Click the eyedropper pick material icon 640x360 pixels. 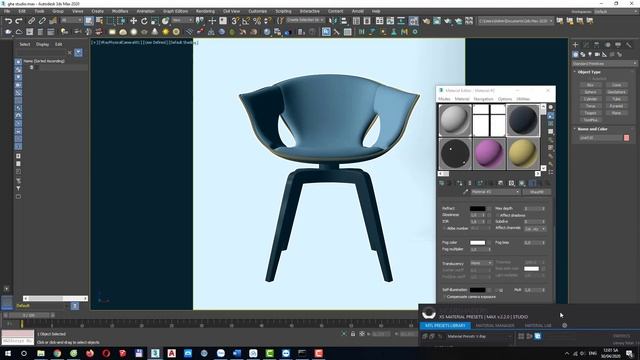[x=465, y=192]
